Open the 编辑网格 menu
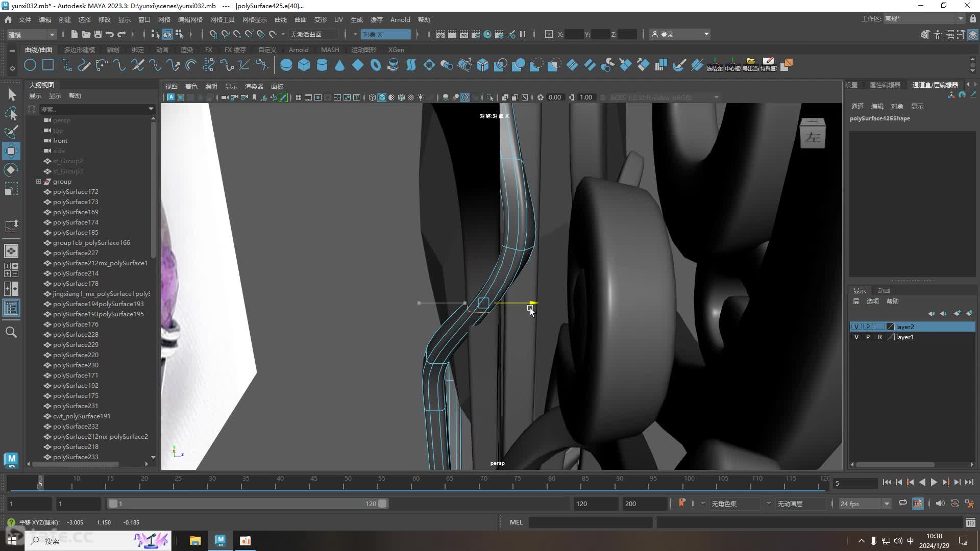Viewport: 980px width, 551px height. pos(190,19)
